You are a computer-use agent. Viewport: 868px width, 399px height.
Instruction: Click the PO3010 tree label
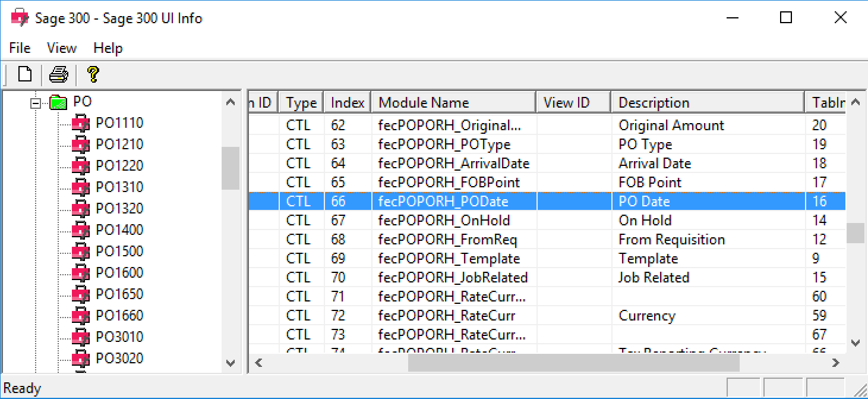coord(119,337)
